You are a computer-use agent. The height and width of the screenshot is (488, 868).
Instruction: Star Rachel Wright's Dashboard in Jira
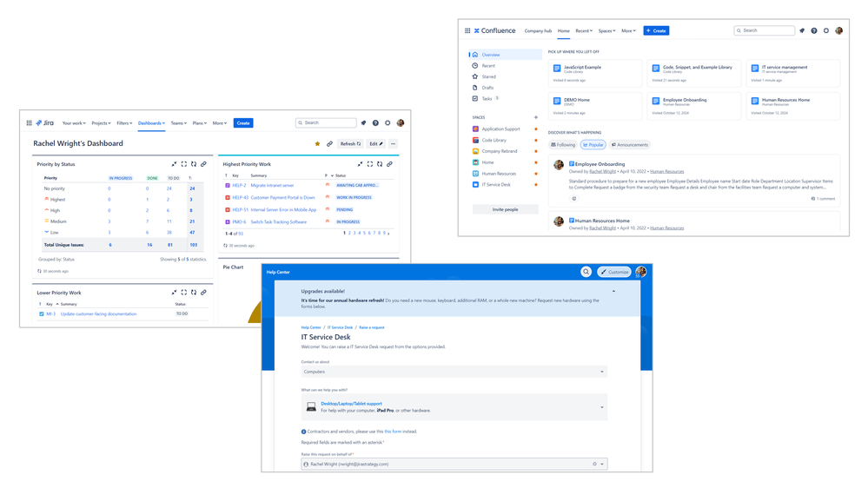click(317, 144)
